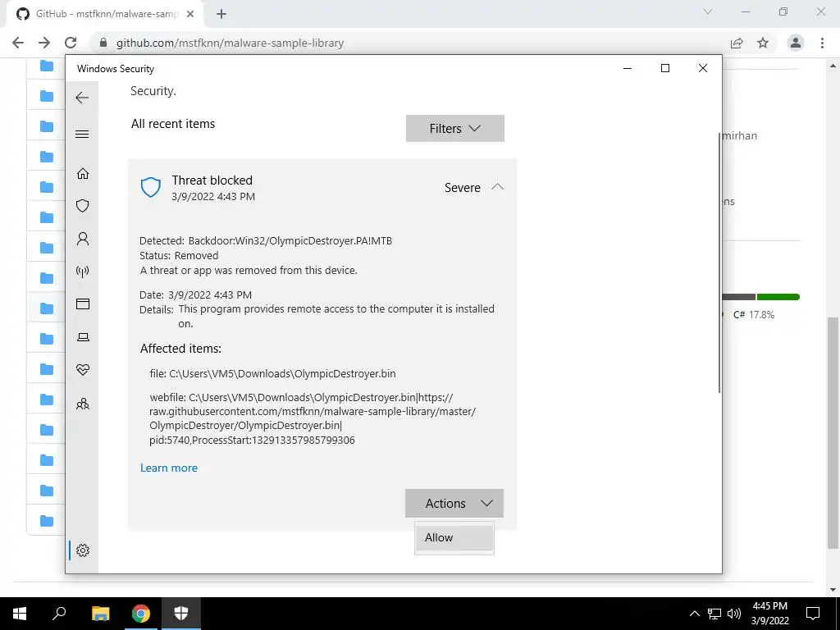
Task: Maximize the Windows Security window
Action: pos(665,68)
